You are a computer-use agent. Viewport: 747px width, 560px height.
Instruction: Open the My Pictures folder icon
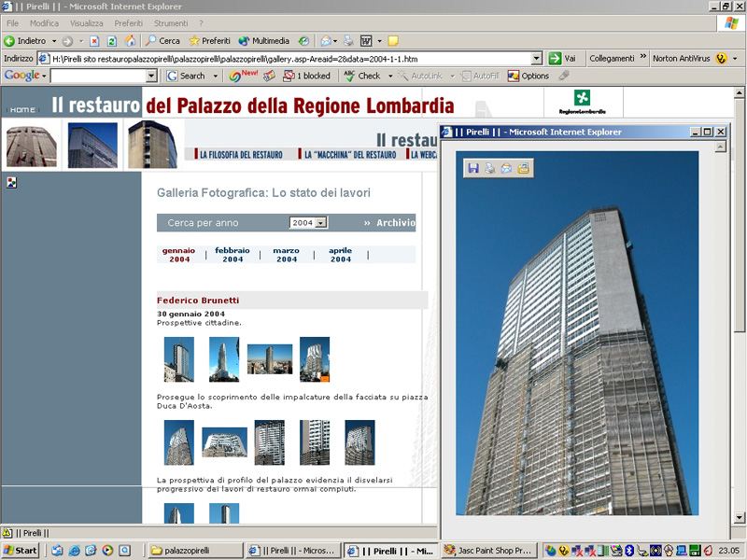[523, 168]
